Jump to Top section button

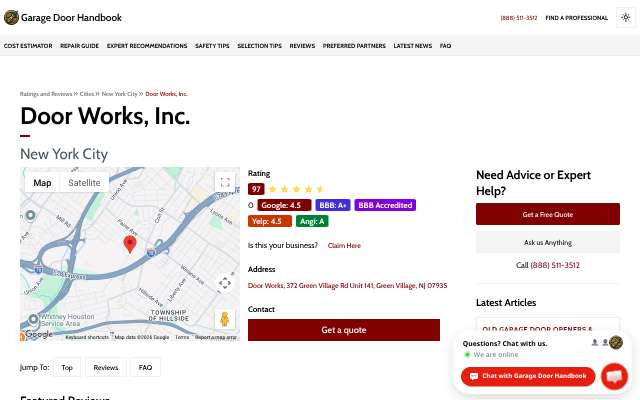point(67,367)
